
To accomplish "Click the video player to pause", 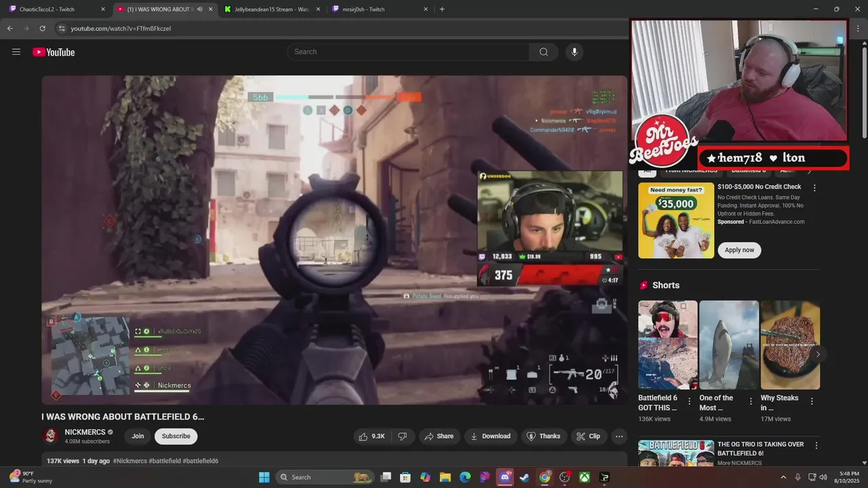I will (334, 240).
